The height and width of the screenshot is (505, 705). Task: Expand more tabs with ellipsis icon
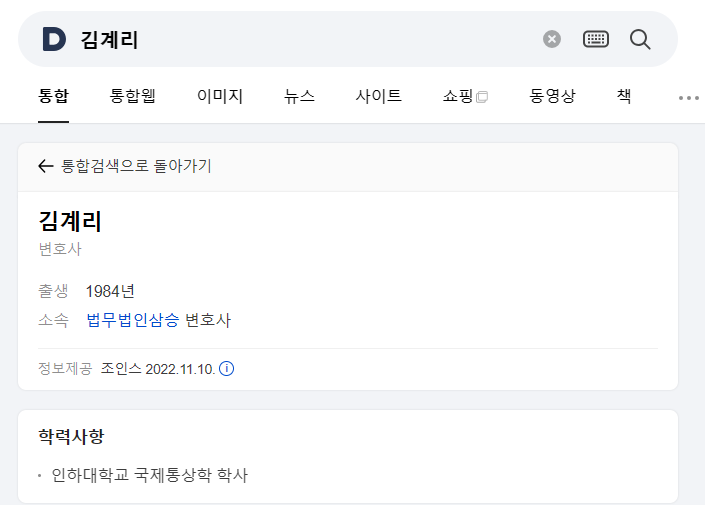coord(688,98)
